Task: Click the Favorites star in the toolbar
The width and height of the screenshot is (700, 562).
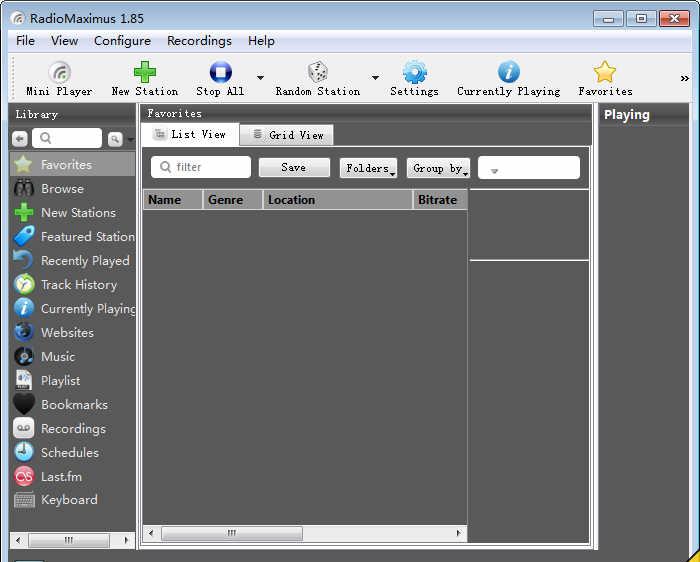Action: [x=605, y=72]
